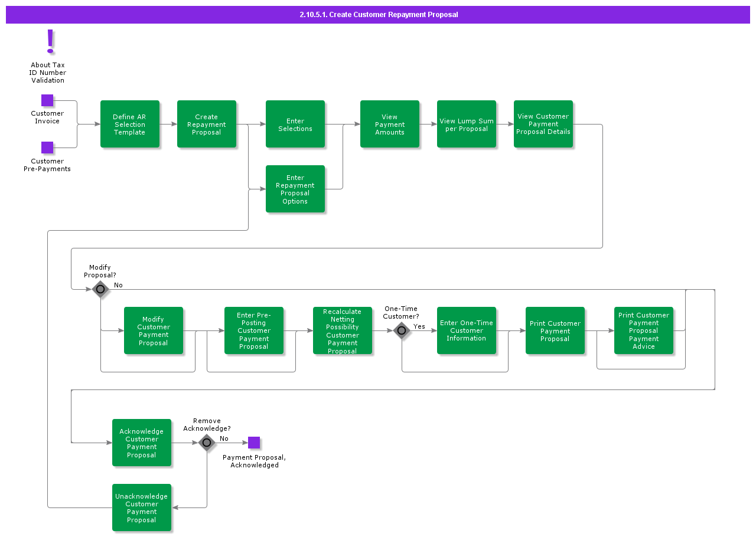Click the Modify Proposal decision gateway
The image size is (756, 537).
click(100, 289)
